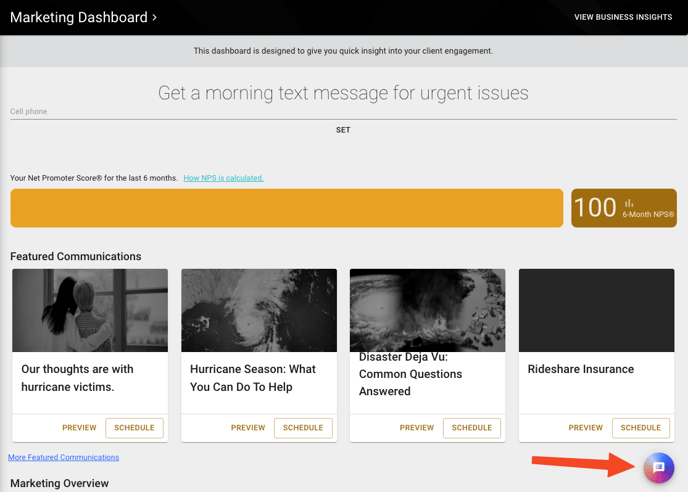Select the 'Rideshare Insurance' card title
This screenshot has height=492, width=688.
[x=580, y=369]
